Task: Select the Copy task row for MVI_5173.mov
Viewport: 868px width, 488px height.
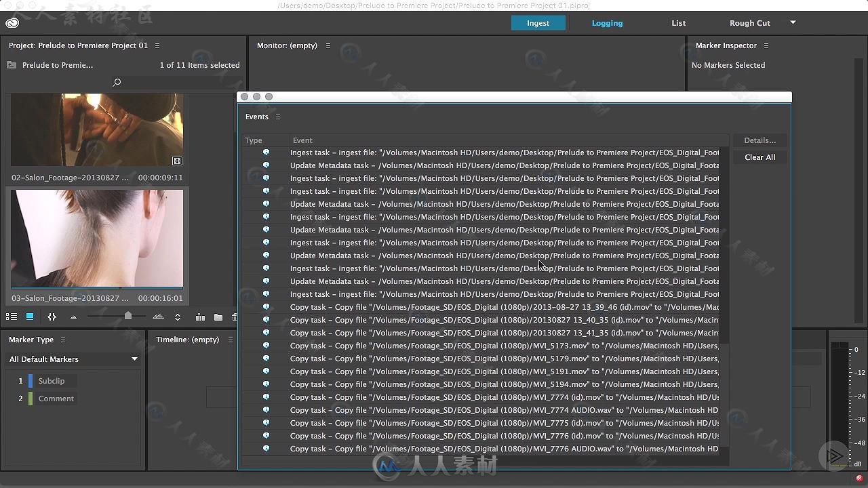Action: point(481,346)
